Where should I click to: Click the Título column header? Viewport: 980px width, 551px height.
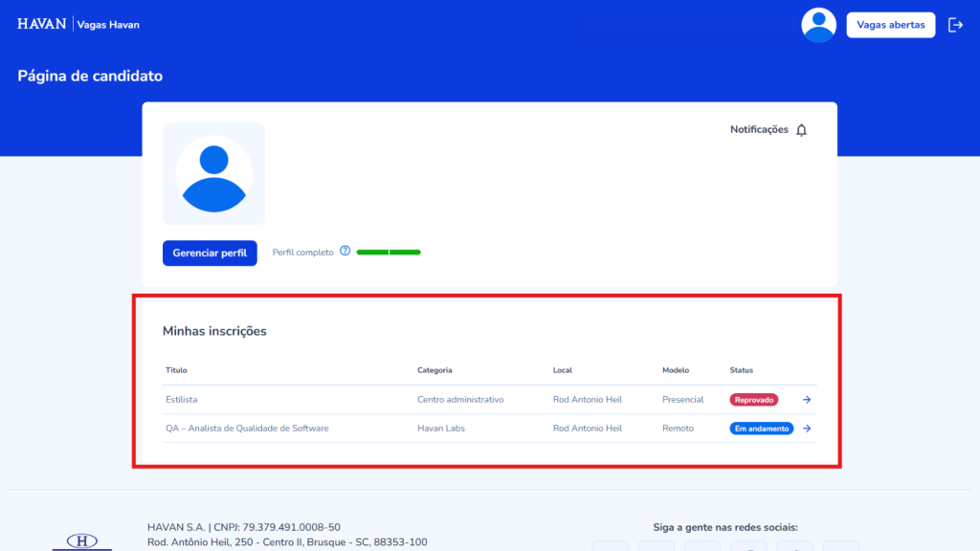tap(176, 370)
